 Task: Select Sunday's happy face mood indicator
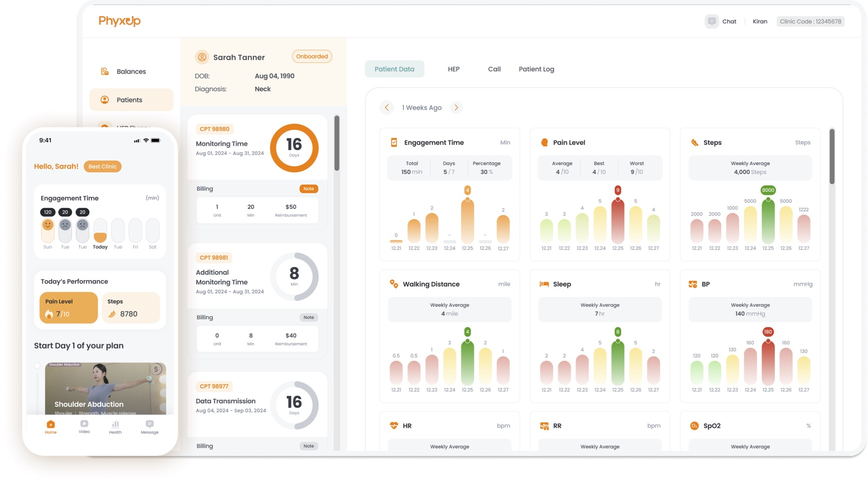pos(48,225)
